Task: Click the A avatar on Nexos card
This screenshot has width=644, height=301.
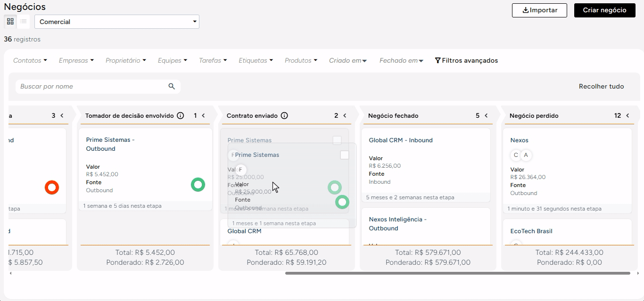Action: coord(526,155)
